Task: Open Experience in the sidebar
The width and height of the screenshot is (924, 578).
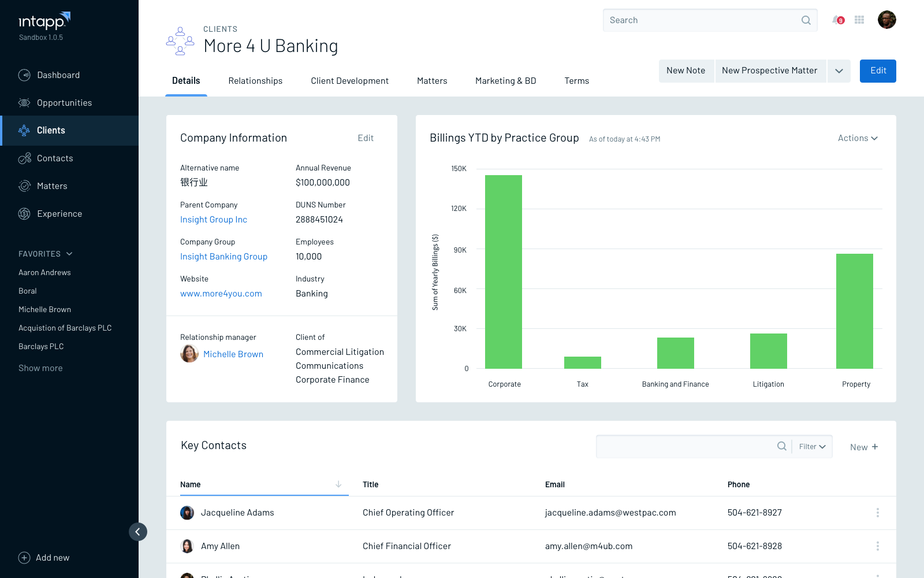Action: click(x=59, y=214)
